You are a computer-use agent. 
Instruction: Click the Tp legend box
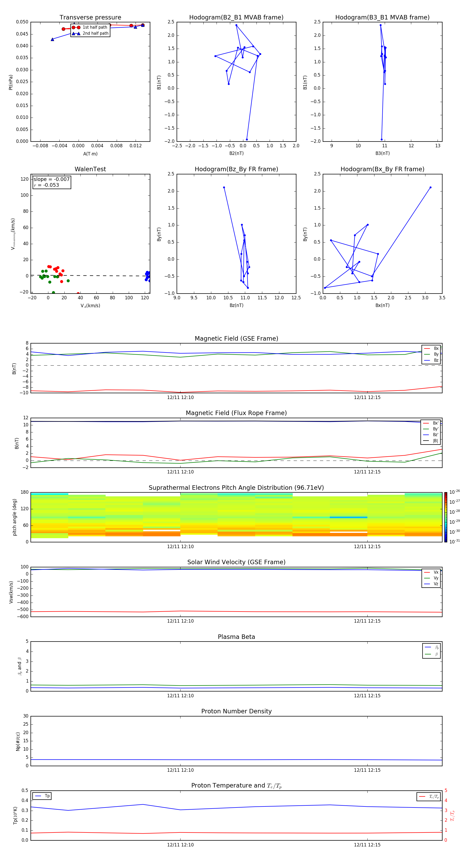pos(42,796)
